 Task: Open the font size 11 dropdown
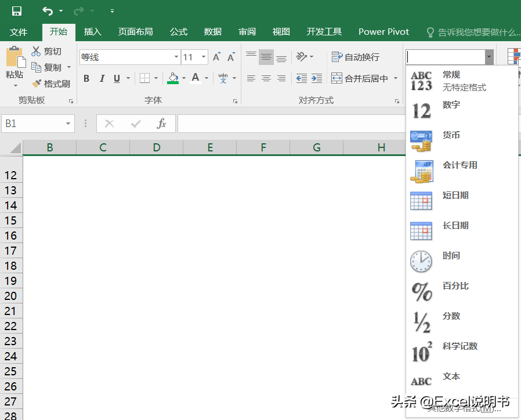pos(203,57)
